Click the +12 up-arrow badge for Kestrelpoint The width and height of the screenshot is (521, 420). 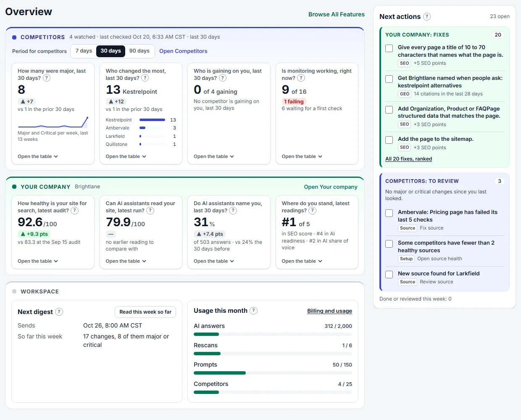(x=116, y=102)
